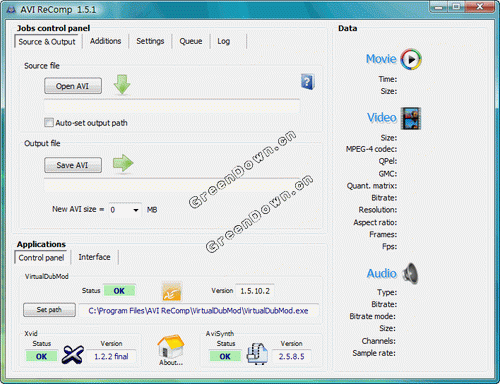Click the Channels label
The image size is (500, 384).
coord(378,341)
